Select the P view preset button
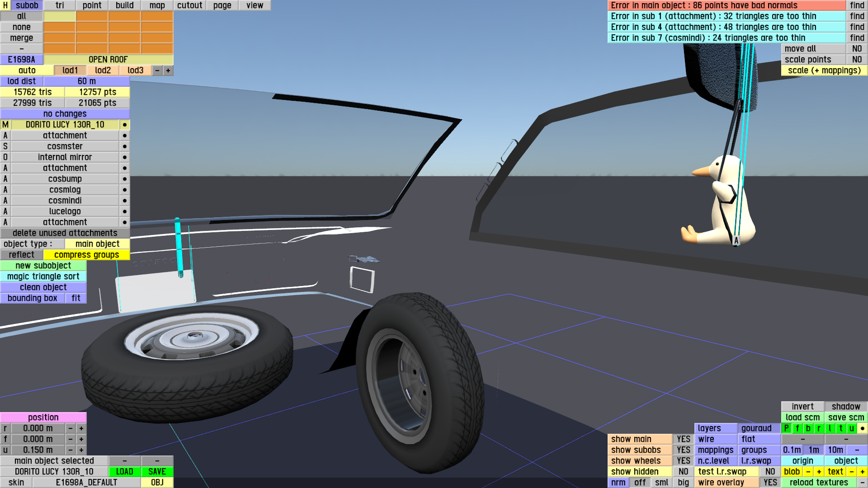The image size is (868, 488). (x=786, y=428)
